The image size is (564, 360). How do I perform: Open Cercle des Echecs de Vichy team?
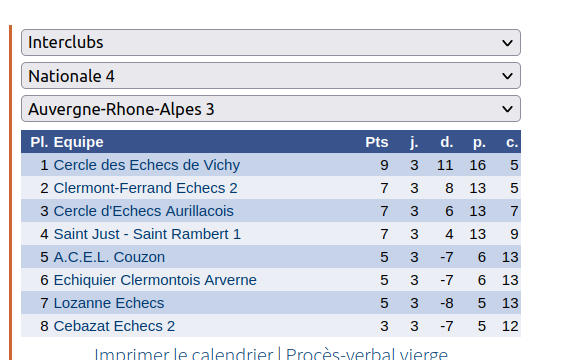[x=147, y=165]
